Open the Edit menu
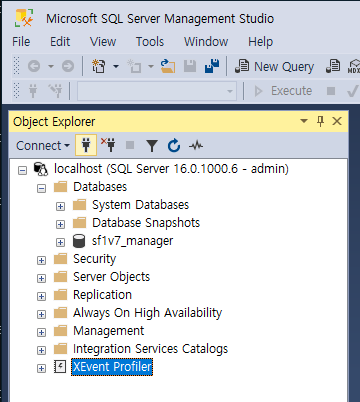The image size is (360, 402). pyautogui.click(x=60, y=42)
